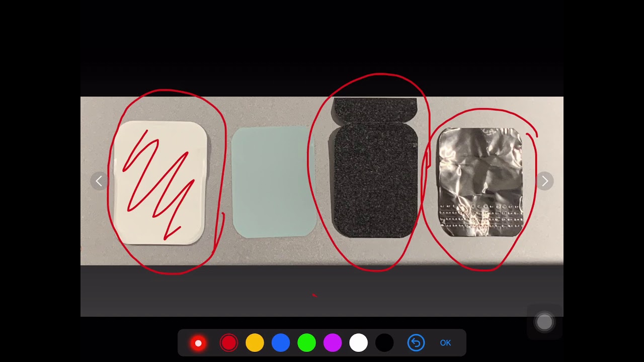Select the white color swatch
The image size is (644, 362).
(x=358, y=343)
